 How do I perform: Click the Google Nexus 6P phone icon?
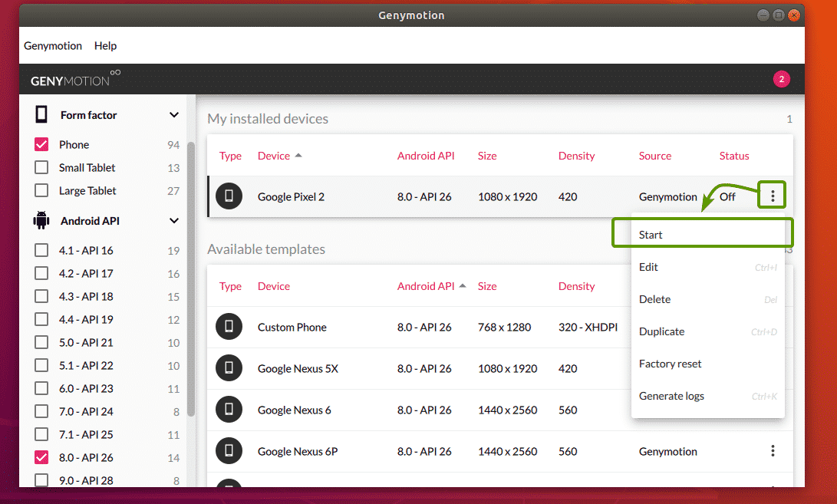[x=229, y=452]
